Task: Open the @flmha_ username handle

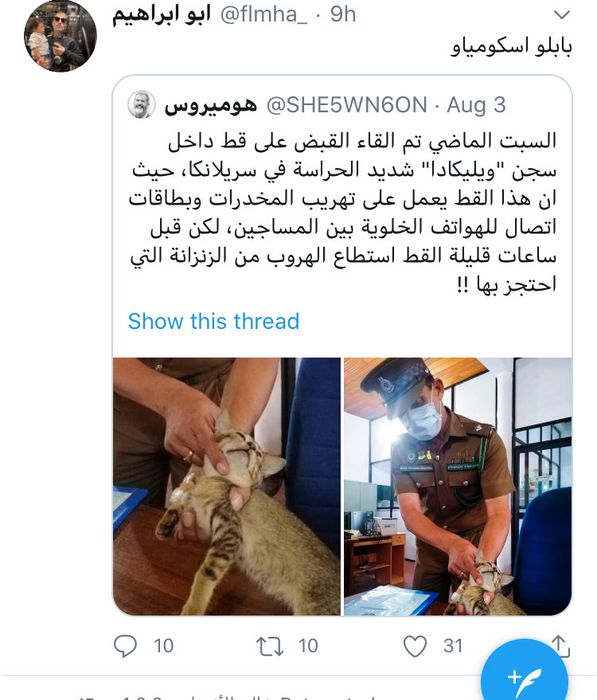Action: (263, 14)
